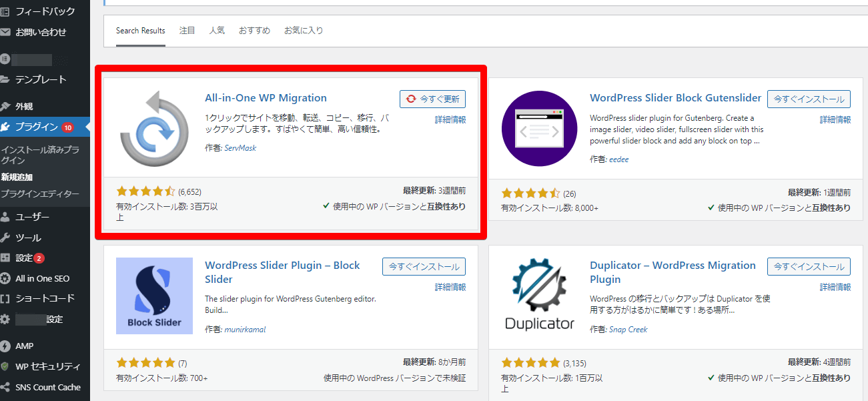
Task: View 詳細情報 for Duplicator
Action: pos(835,287)
